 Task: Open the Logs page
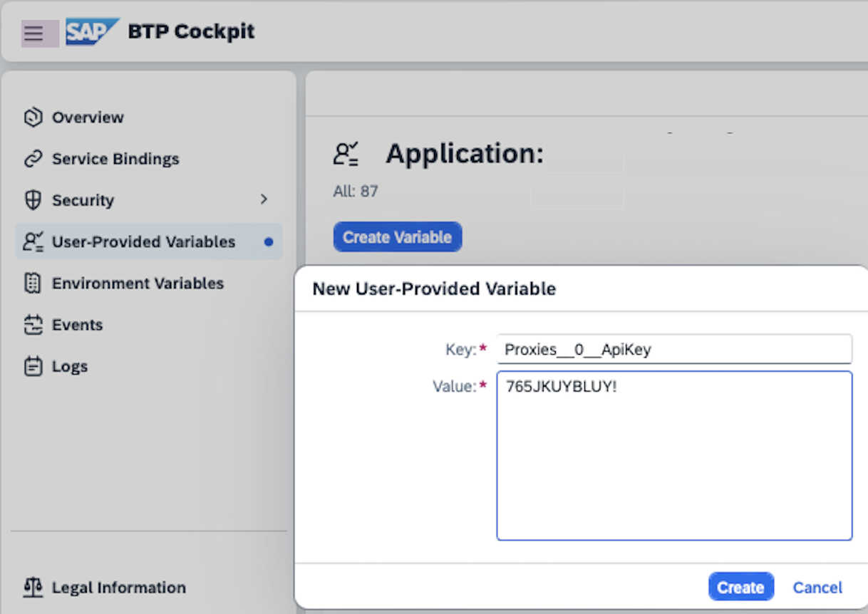tap(70, 367)
